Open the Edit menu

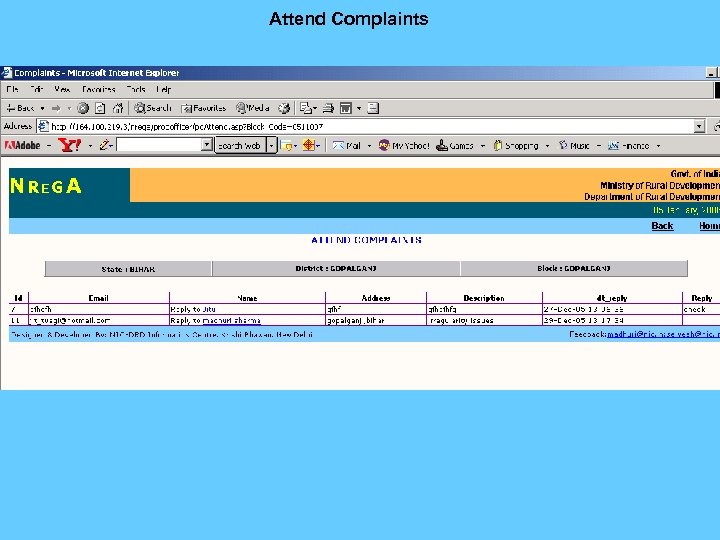tap(36, 89)
